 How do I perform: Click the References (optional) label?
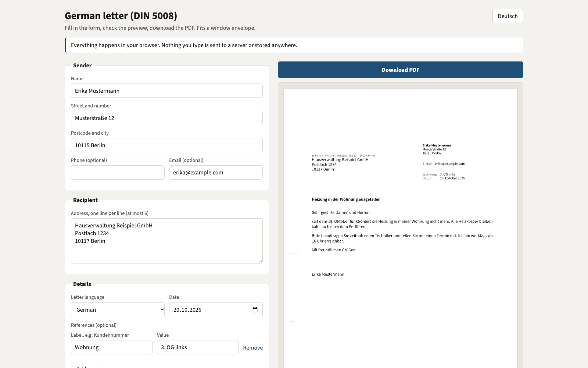pos(94,325)
